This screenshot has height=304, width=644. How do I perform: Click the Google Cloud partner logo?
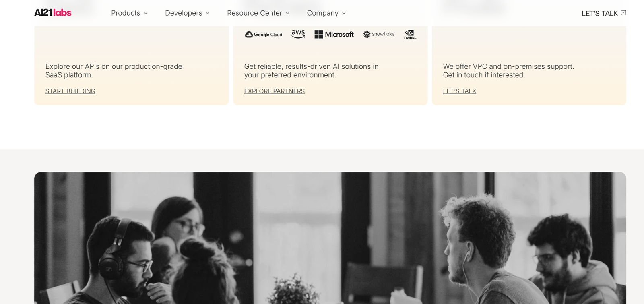pos(264,35)
